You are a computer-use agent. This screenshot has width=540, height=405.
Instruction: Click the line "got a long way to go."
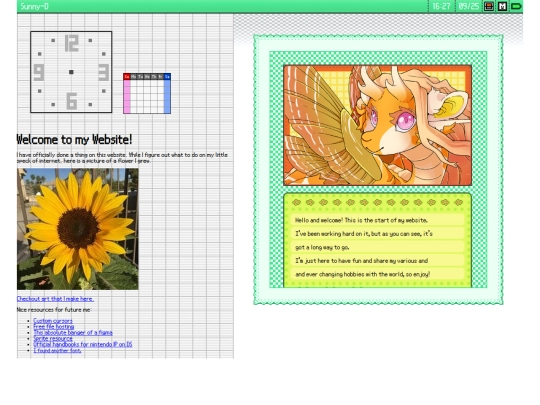tap(322, 247)
